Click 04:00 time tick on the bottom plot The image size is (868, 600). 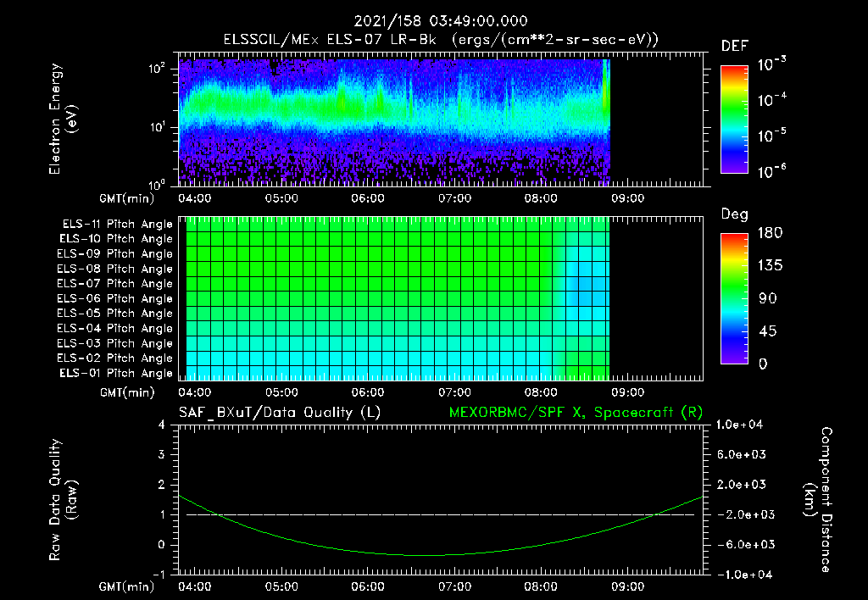pos(194,586)
